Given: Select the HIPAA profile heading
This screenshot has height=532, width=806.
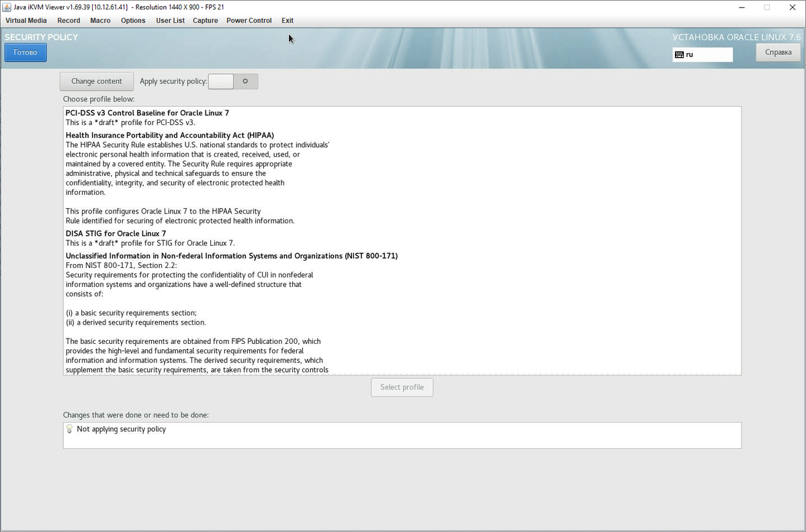Looking at the screenshot, I should click(x=170, y=135).
